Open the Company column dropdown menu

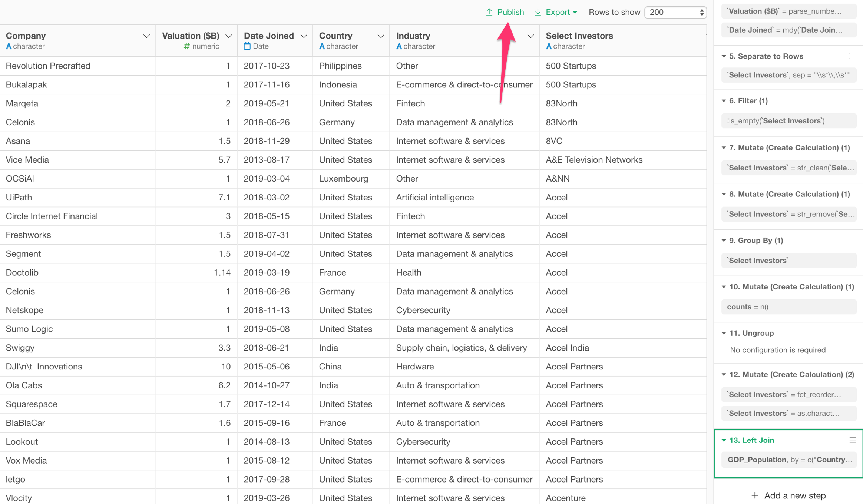[x=146, y=36]
